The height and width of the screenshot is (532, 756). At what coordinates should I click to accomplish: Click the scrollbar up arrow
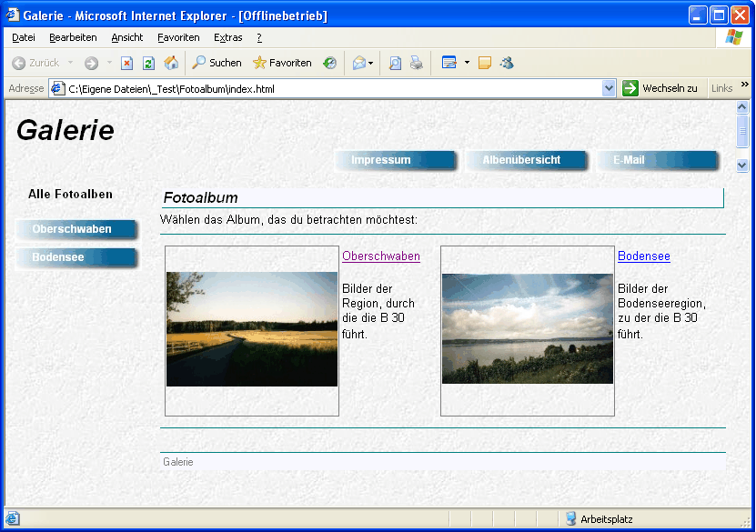coord(742,107)
